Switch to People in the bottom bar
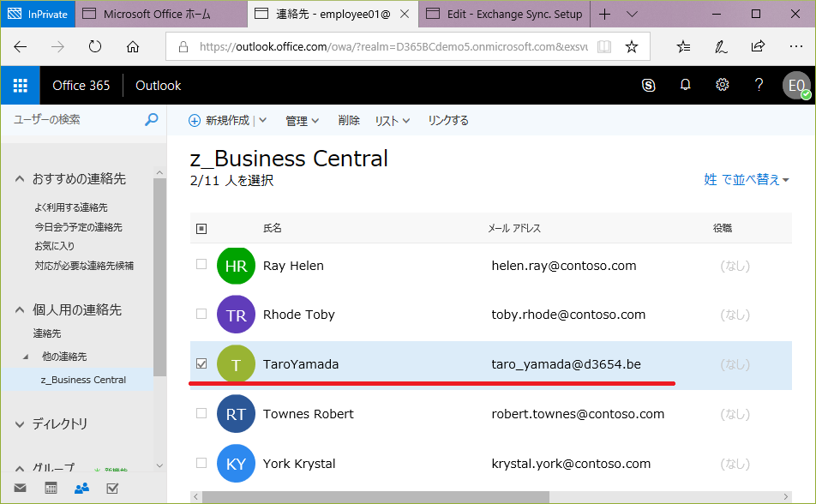816x504 pixels. pyautogui.click(x=81, y=488)
